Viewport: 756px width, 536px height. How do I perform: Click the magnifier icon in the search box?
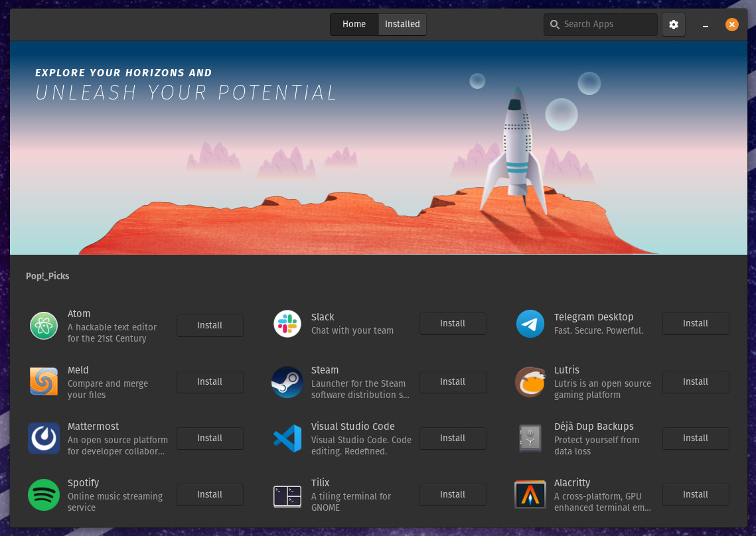click(x=554, y=24)
